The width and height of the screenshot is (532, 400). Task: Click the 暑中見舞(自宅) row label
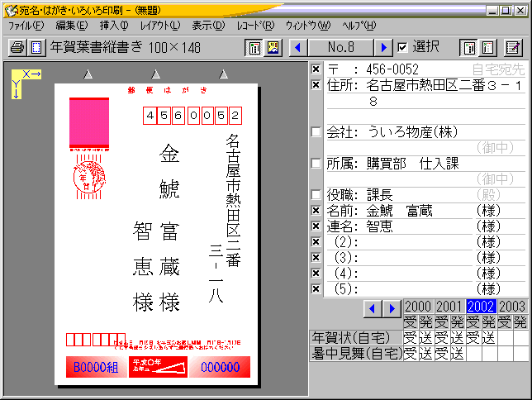point(356,354)
